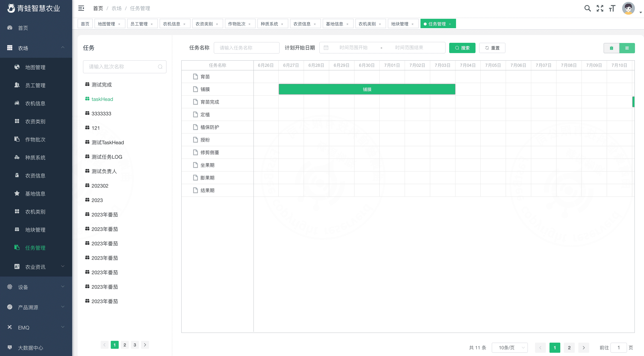Focus the 请输入任务名称 input field
The width and height of the screenshot is (644, 356).
point(246,48)
